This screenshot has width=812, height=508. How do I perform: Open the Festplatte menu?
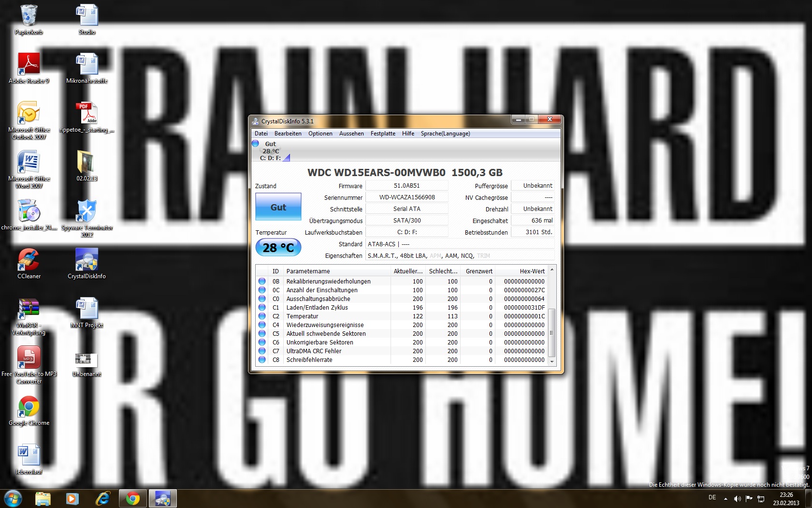point(383,134)
